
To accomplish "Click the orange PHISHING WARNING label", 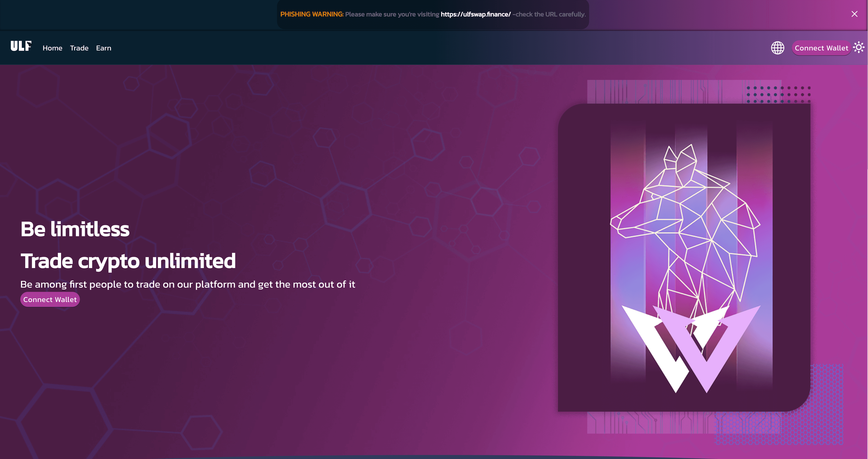I will tap(312, 14).
